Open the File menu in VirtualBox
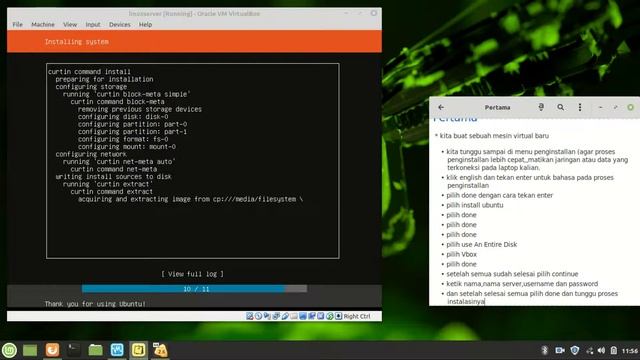The height and width of the screenshot is (360, 640). pos(18,24)
